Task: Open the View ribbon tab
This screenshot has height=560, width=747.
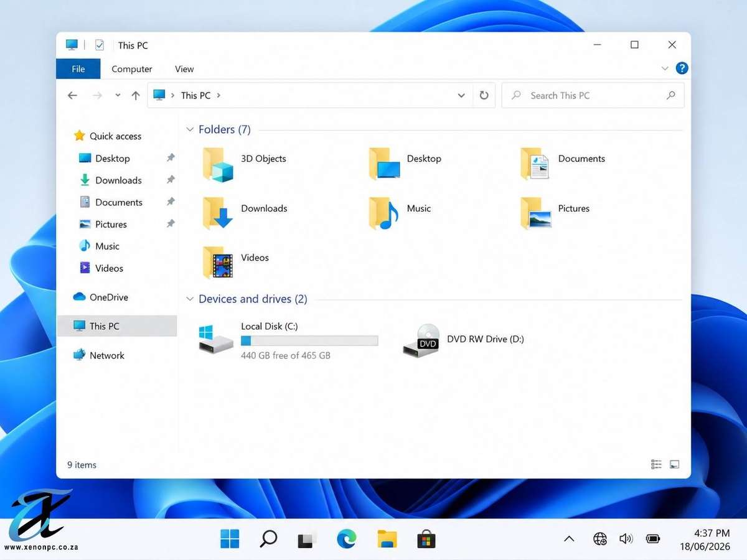Action: pyautogui.click(x=184, y=69)
